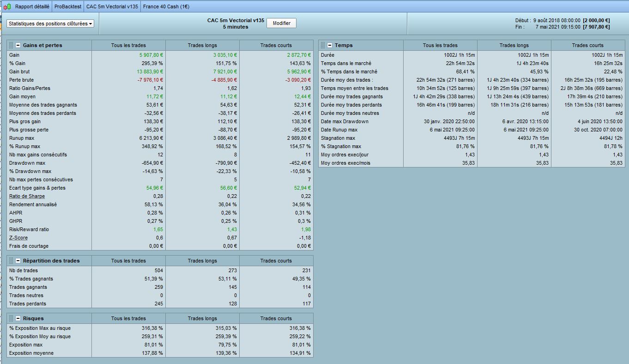629x364 pixels.
Task: Click the Nb de trades value 504
Action: click(x=159, y=270)
